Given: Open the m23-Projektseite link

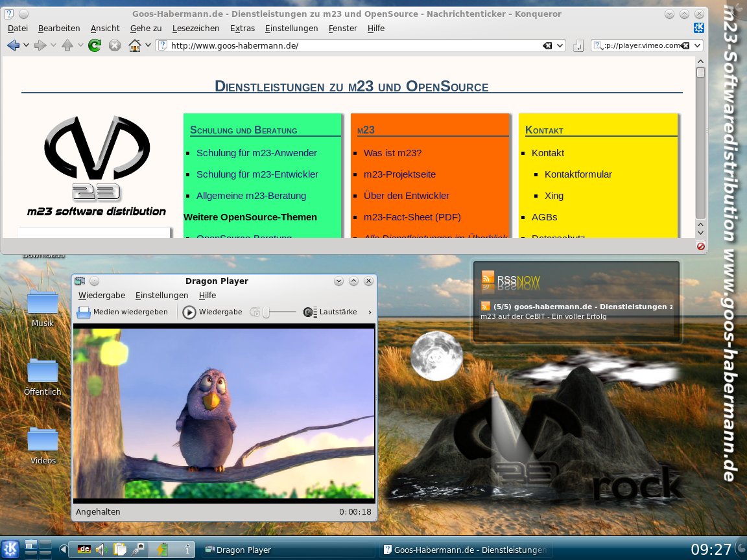Looking at the screenshot, I should click(x=399, y=174).
